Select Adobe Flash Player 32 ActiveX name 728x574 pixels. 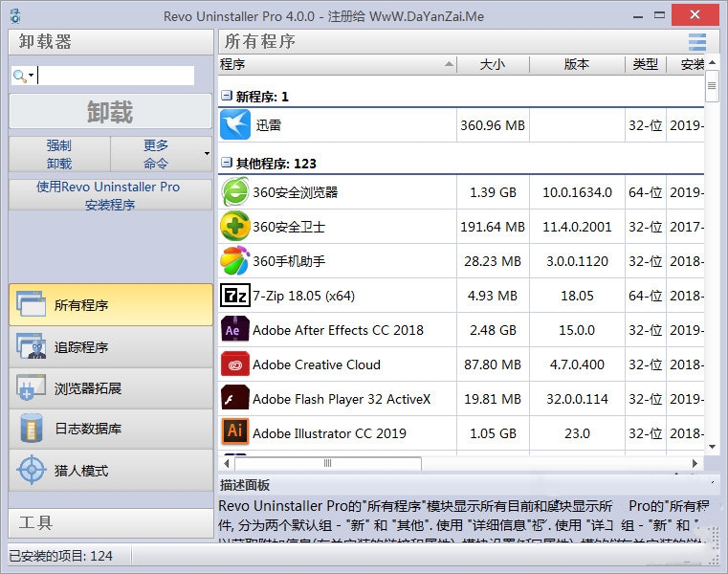pos(342,399)
